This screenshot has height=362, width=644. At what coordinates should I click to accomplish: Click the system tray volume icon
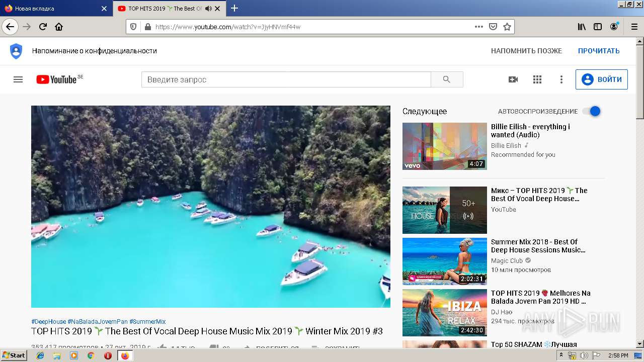584,355
